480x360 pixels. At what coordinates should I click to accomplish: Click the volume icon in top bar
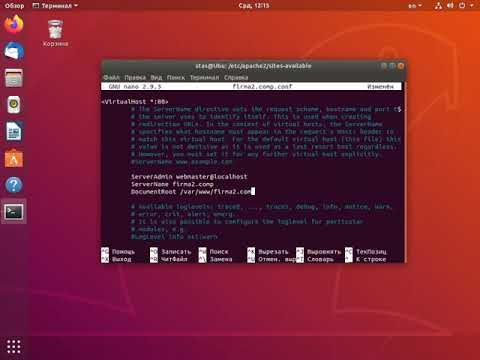click(450, 6)
